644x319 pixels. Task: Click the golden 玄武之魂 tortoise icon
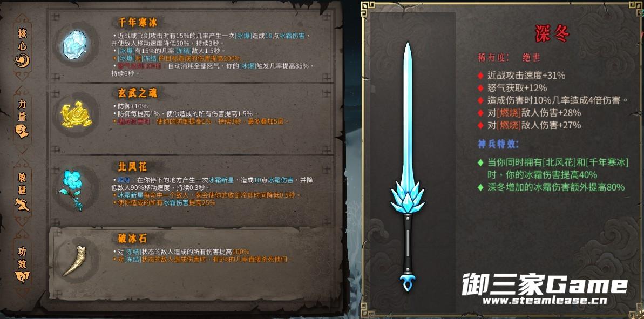pyautogui.click(x=76, y=114)
